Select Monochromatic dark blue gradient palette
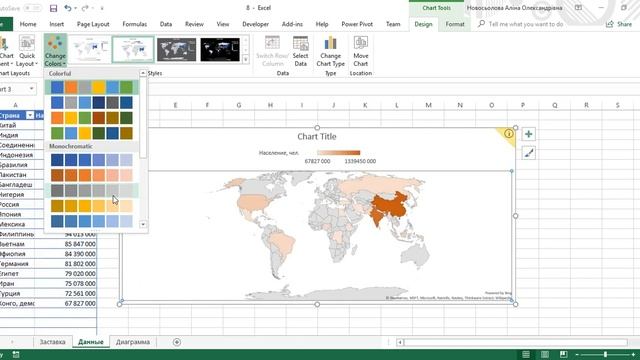The height and width of the screenshot is (360, 640). click(92, 160)
